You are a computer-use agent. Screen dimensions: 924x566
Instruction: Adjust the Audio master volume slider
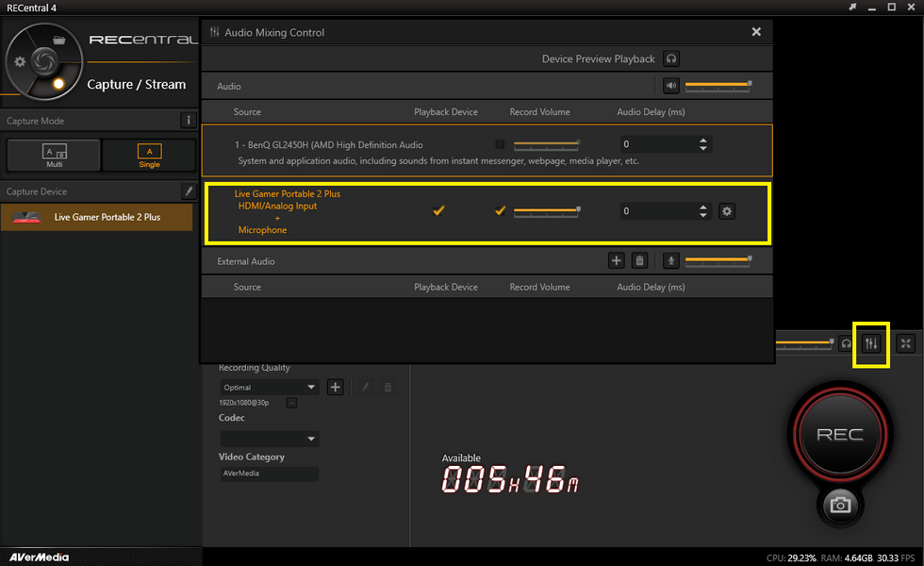coord(718,86)
